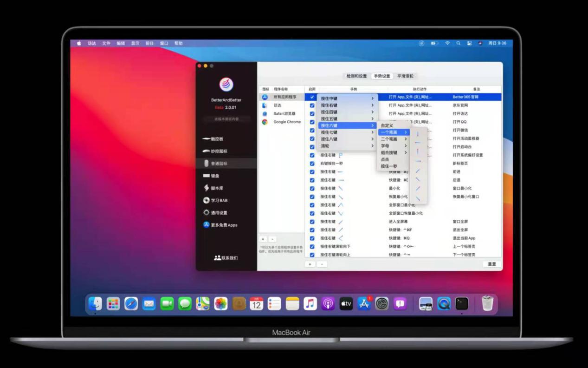Open the 窗口 menu in the menu bar
The width and height of the screenshot is (588, 368).
click(x=164, y=43)
